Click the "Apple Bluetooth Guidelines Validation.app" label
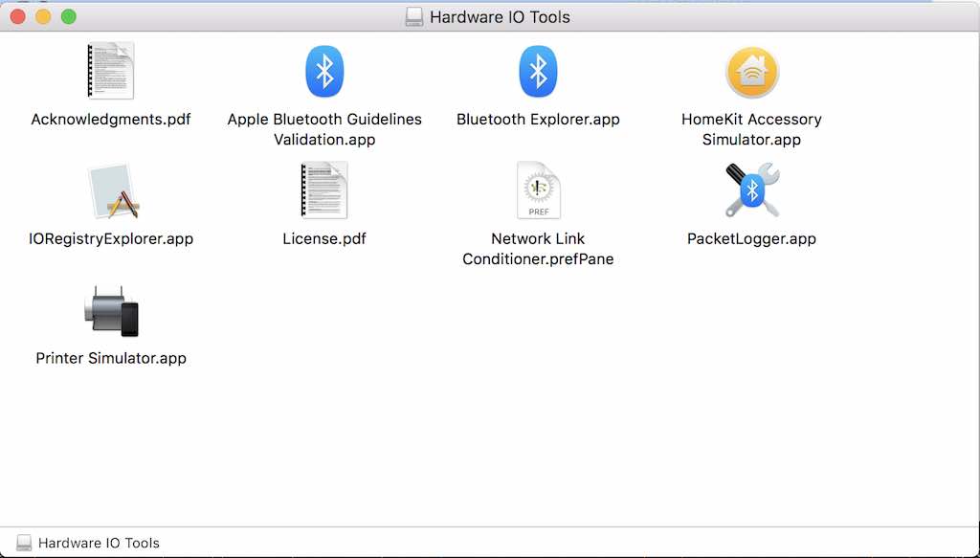980x558 pixels. tap(324, 129)
